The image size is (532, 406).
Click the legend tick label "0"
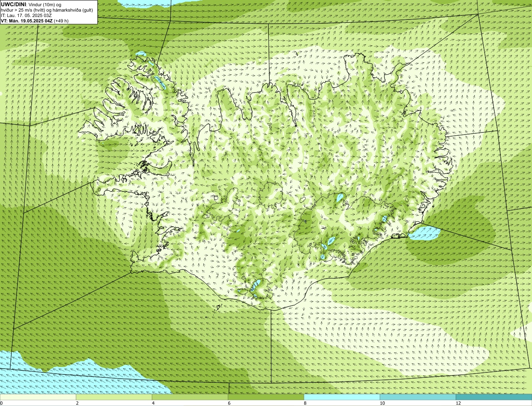[x=2, y=403]
